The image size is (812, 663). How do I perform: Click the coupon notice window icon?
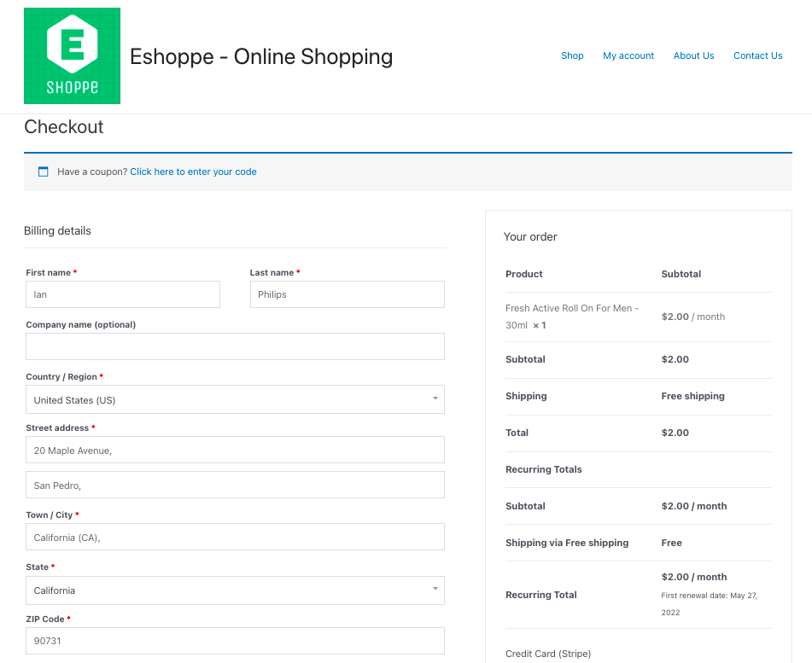pyautogui.click(x=44, y=172)
